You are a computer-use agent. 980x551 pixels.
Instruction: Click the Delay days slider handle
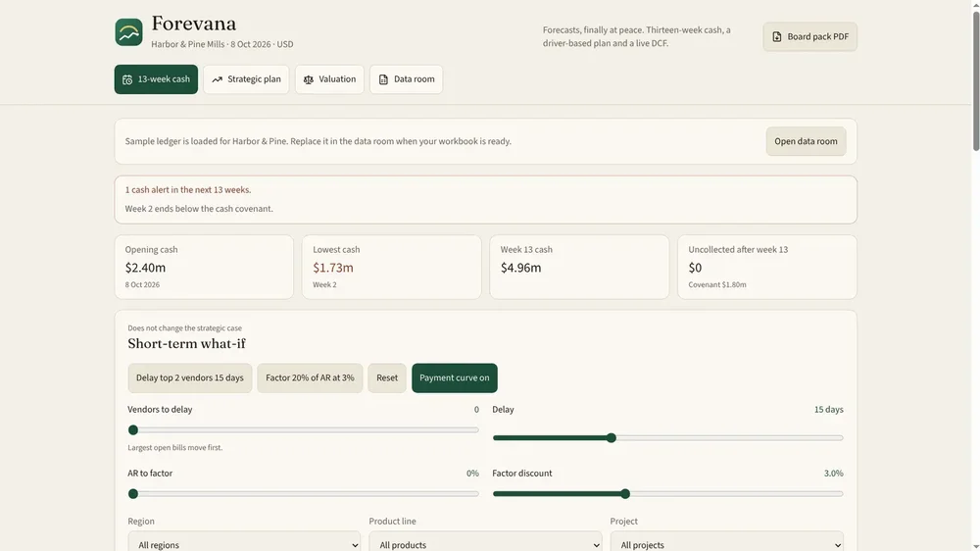(612, 438)
